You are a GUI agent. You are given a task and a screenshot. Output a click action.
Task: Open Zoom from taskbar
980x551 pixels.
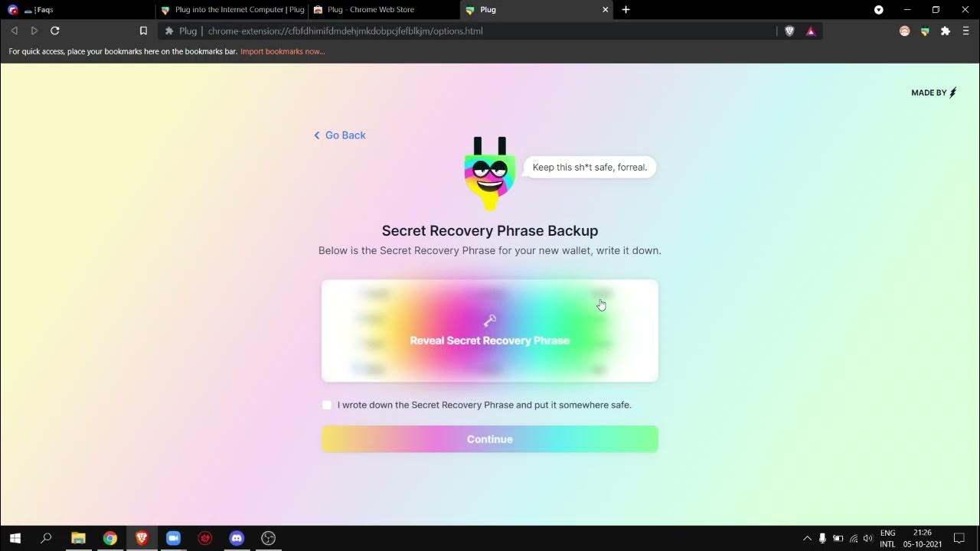point(173,538)
